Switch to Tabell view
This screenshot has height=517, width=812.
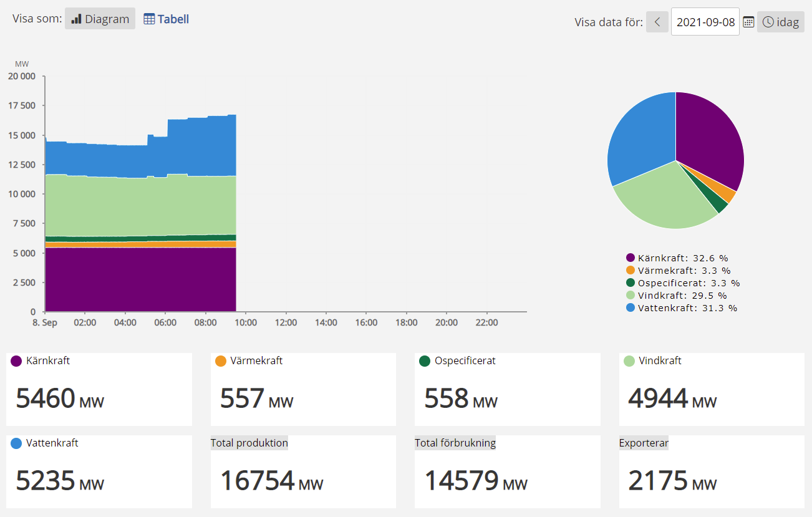[x=167, y=19]
